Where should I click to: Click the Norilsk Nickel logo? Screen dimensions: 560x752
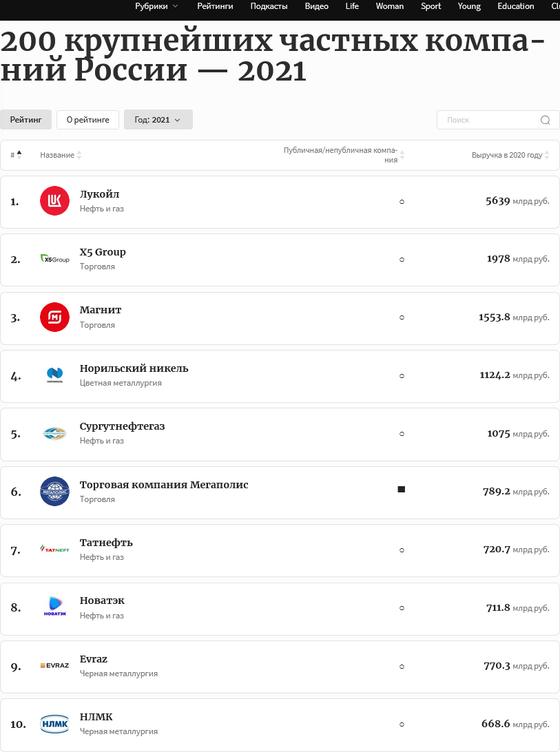click(x=54, y=375)
